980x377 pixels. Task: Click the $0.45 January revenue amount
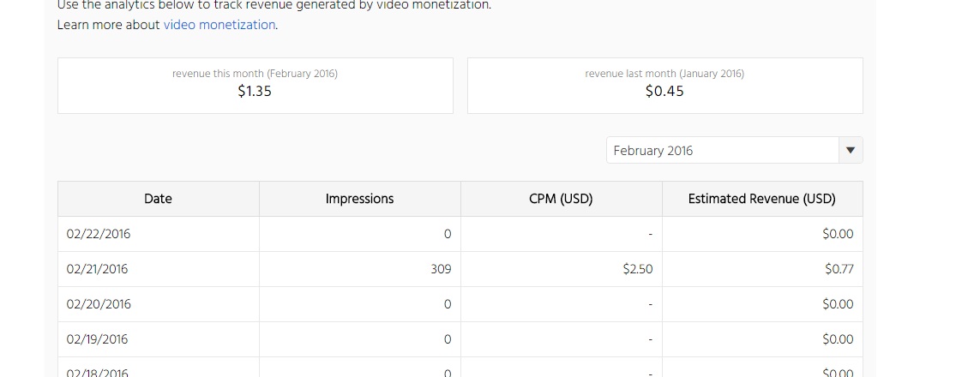point(664,92)
